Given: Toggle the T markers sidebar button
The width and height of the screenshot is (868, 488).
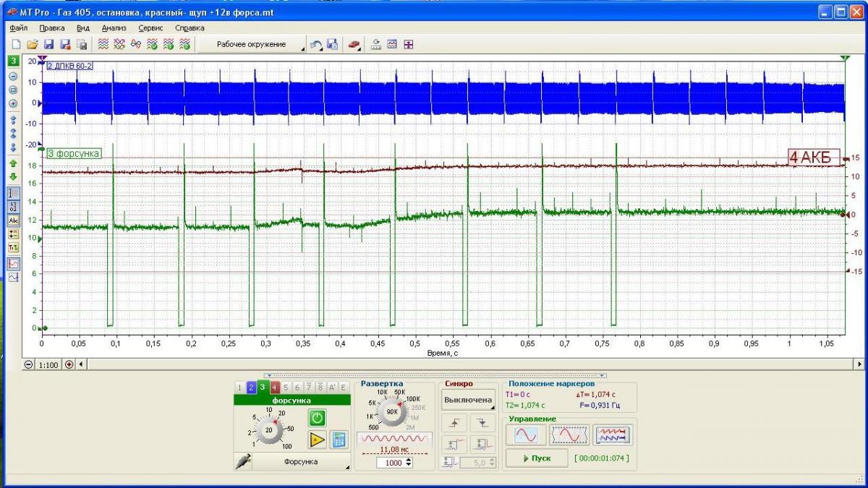Looking at the screenshot, I should click(x=13, y=248).
